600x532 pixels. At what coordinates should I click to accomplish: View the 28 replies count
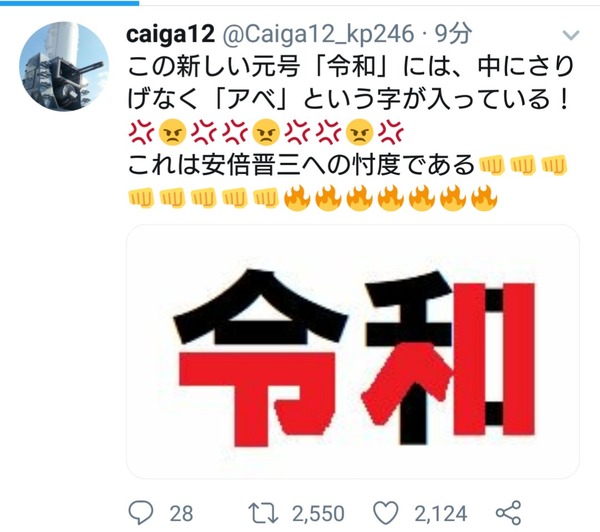click(x=181, y=513)
